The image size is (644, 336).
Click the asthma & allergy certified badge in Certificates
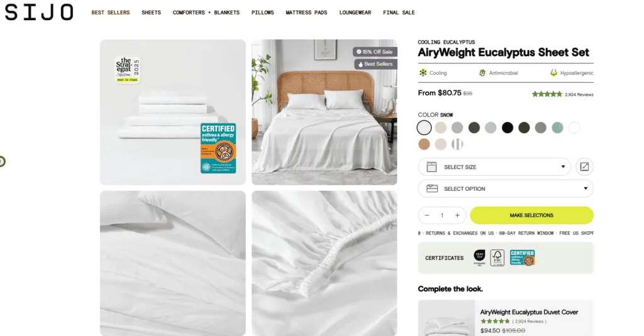click(x=522, y=257)
